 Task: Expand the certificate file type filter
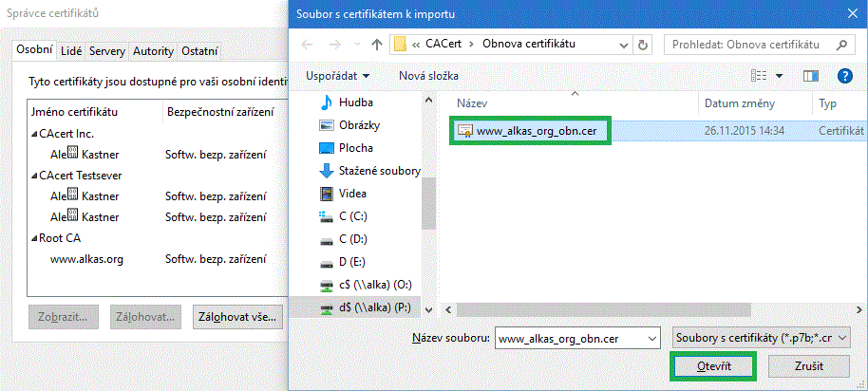pyautogui.click(x=760, y=337)
